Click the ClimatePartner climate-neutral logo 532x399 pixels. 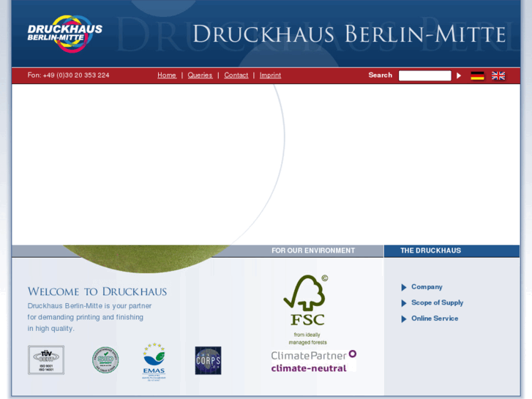point(313,362)
